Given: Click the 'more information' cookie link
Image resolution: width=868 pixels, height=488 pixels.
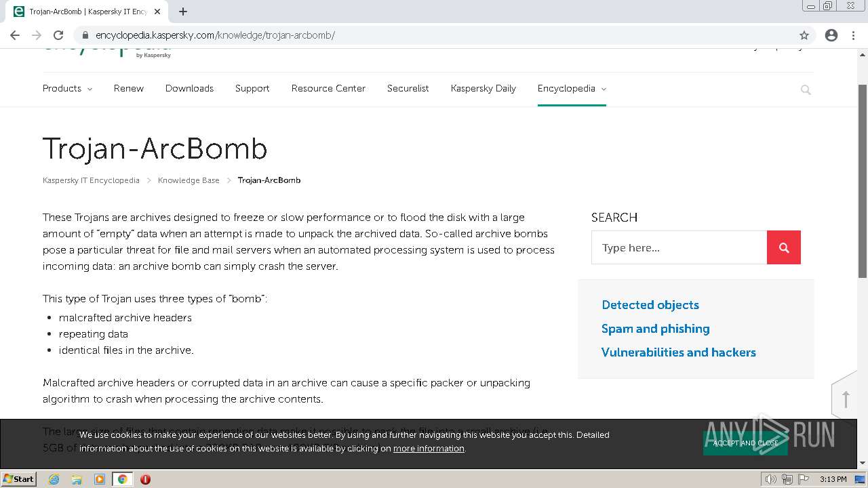Looking at the screenshot, I should (x=429, y=449).
